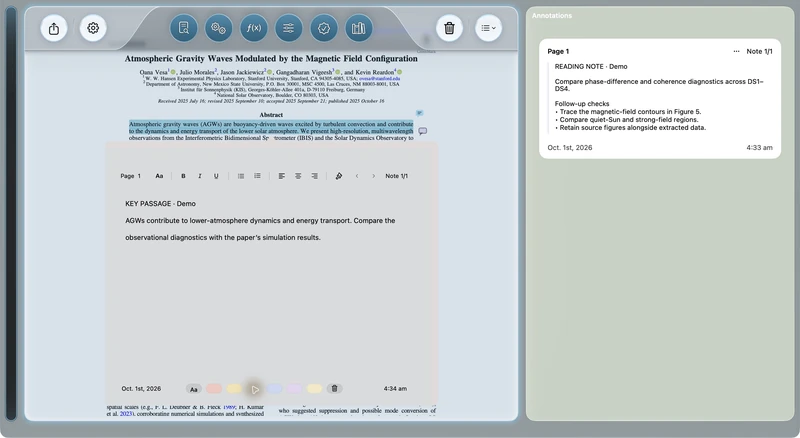
Task: Open the Aa font size option in editor toolbar
Action: (159, 176)
